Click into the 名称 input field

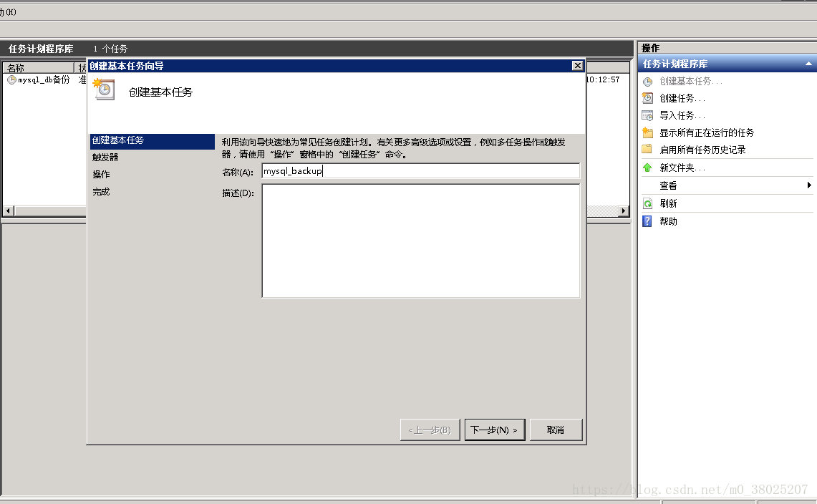[420, 171]
